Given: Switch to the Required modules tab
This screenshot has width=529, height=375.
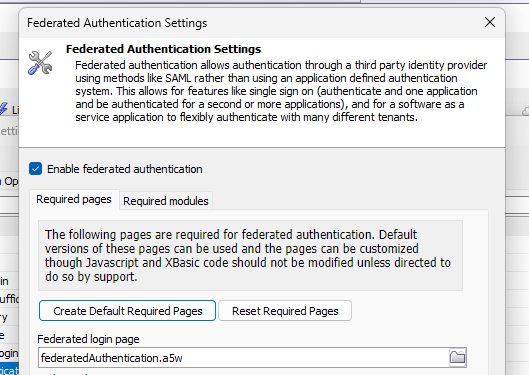Looking at the screenshot, I should pyautogui.click(x=166, y=201).
